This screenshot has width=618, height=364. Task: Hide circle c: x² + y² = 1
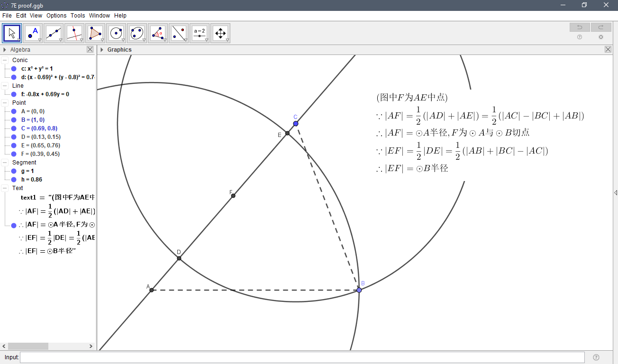tap(12, 68)
